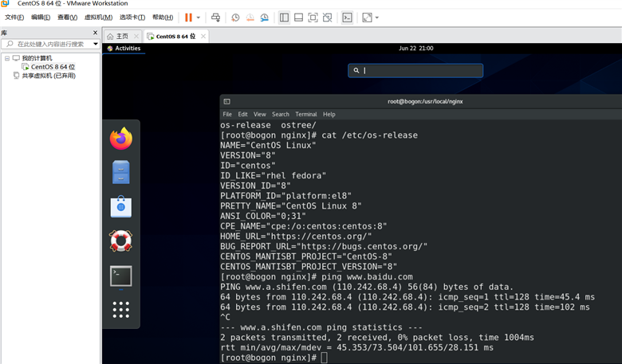Open the Terminal icon in the dash
Screen dimensions: 622x364
(121, 276)
